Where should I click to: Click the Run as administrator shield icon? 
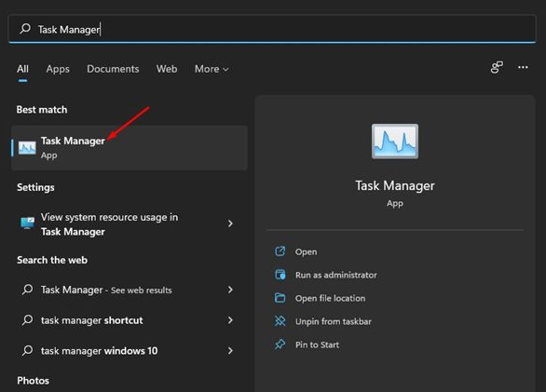pyautogui.click(x=280, y=275)
